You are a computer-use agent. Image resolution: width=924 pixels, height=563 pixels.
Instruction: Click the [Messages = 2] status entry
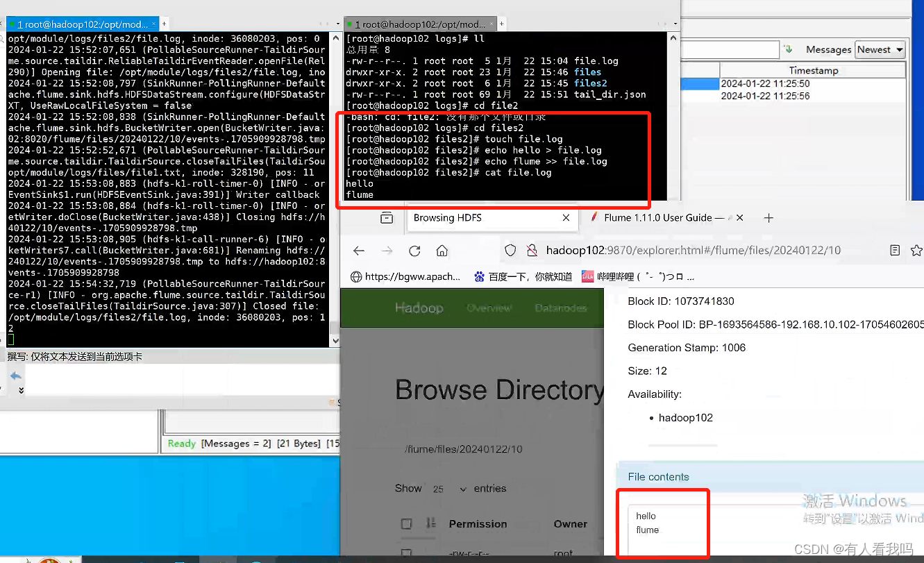tap(235, 444)
